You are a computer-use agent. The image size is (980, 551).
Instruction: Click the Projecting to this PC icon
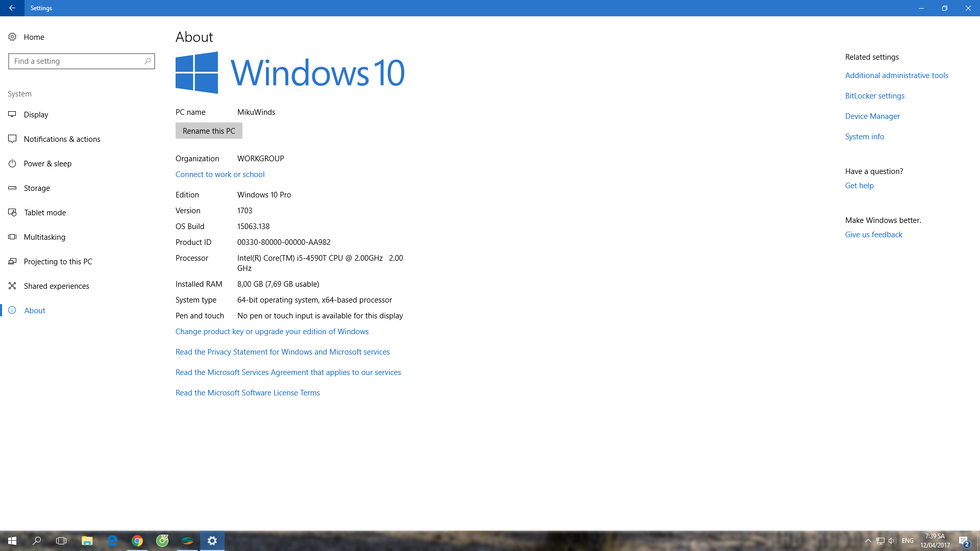pyautogui.click(x=12, y=261)
